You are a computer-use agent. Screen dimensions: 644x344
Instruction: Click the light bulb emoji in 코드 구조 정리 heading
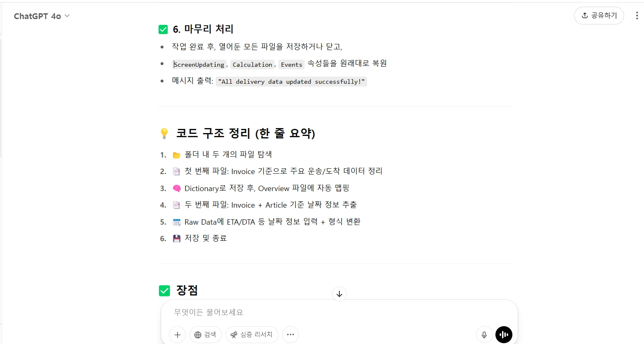pyautogui.click(x=164, y=133)
